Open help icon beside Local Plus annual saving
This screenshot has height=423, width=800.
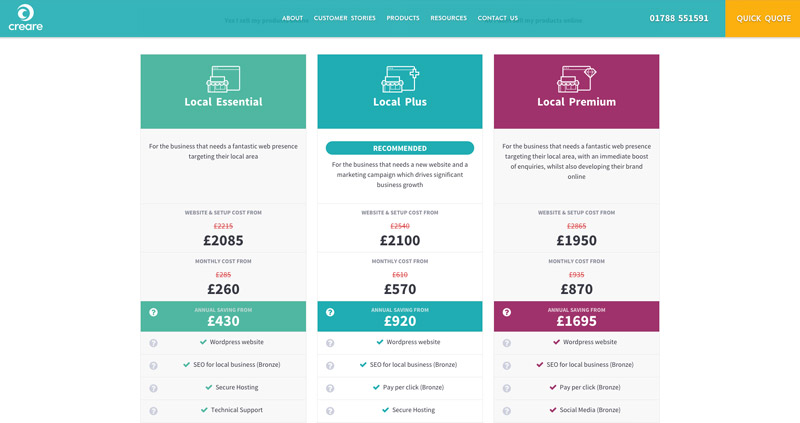point(330,312)
